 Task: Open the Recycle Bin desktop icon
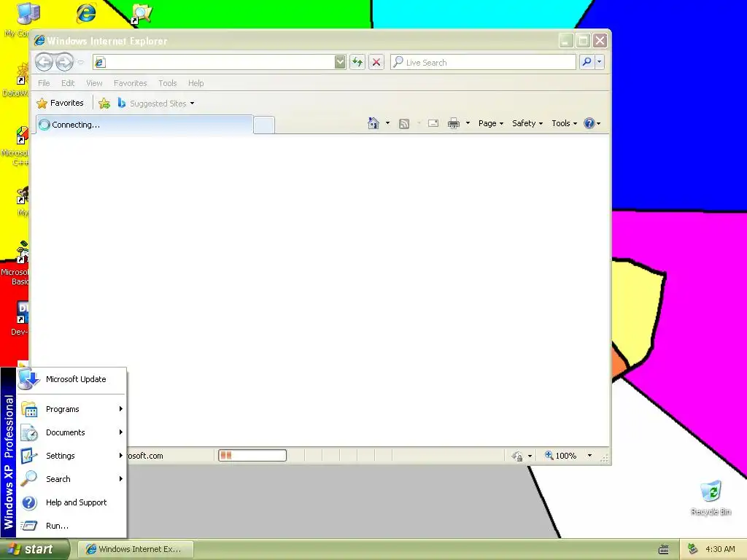point(711,491)
